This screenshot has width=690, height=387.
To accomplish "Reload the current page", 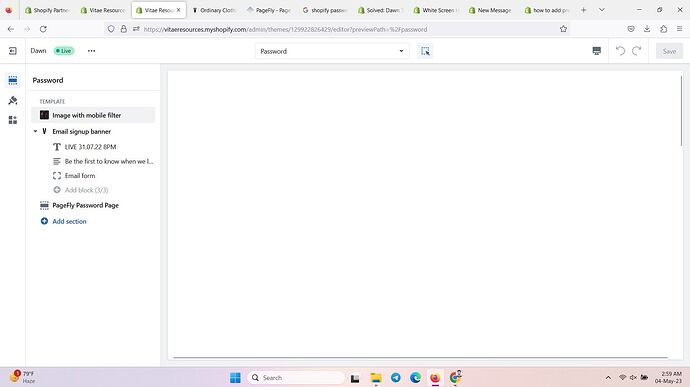I will [43, 29].
